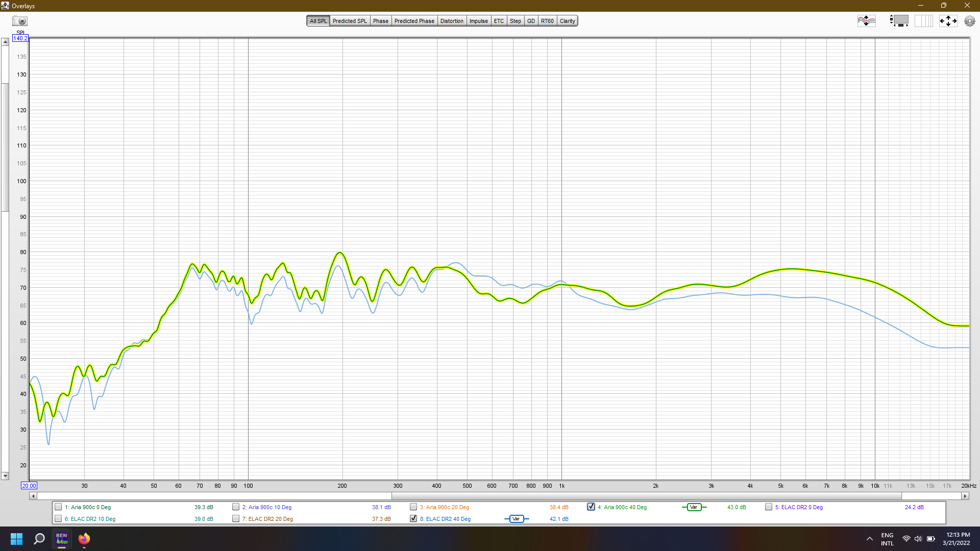This screenshot has width=980, height=551.
Task: Enable the Aria 900c 10 Deg trace
Action: click(x=236, y=507)
